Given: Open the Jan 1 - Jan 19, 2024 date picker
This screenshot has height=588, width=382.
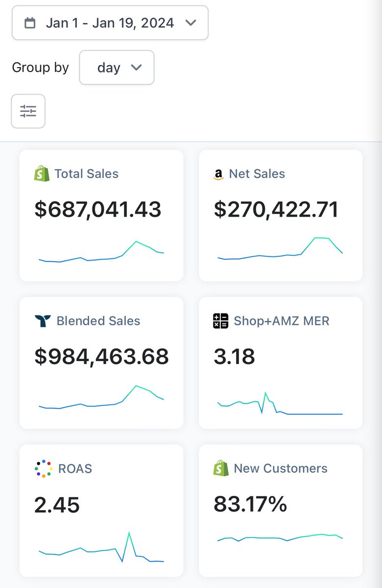Looking at the screenshot, I should (110, 23).
